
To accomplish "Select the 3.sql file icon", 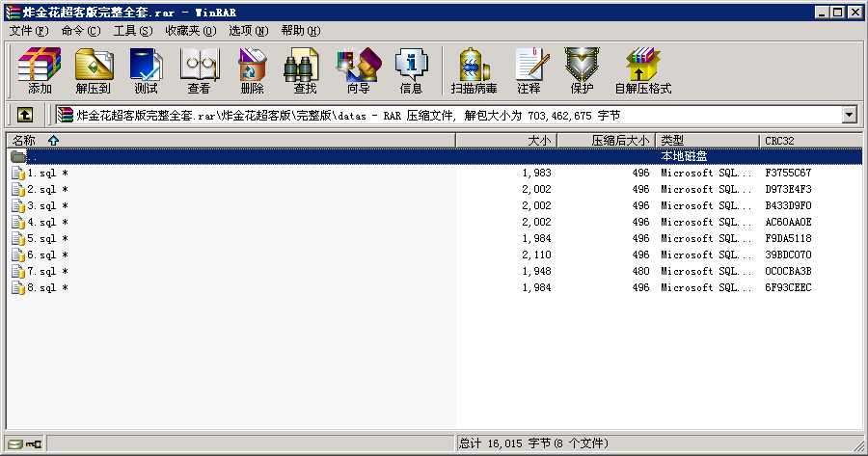I will [18, 206].
